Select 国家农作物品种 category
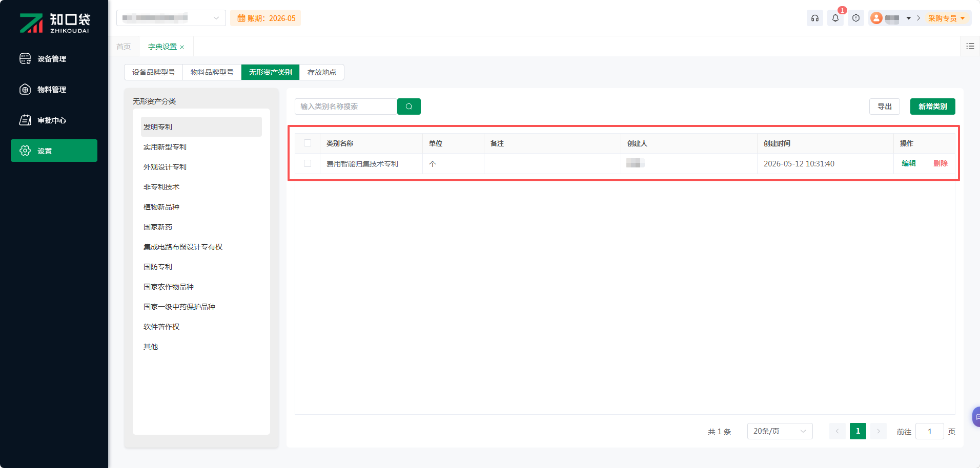The width and height of the screenshot is (980, 468). click(201, 287)
